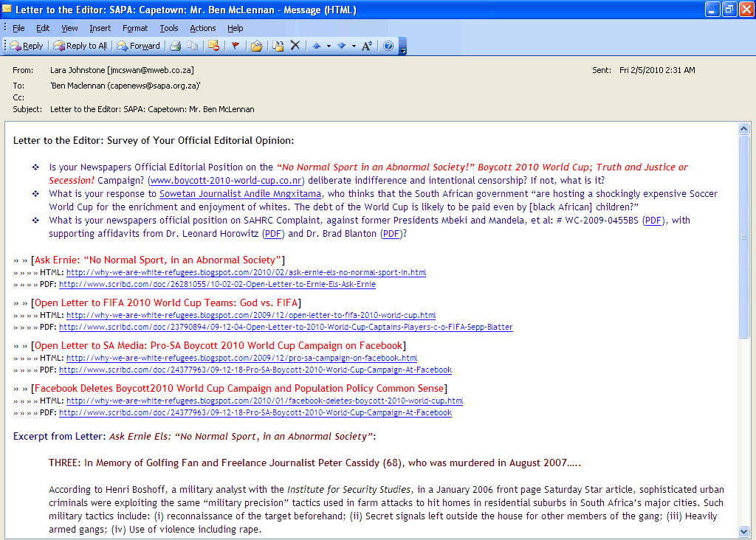
Task: Click the envelope icon in title bar
Action: (x=7, y=9)
